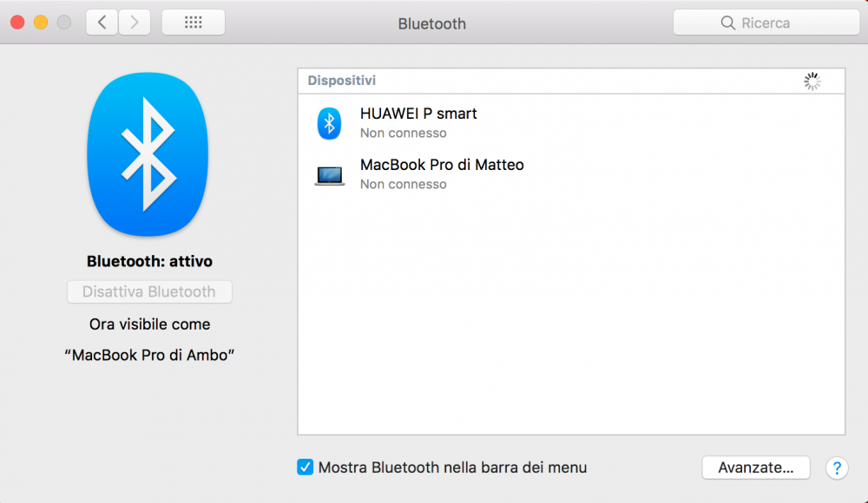Click the Bluetooth window title
Image resolution: width=868 pixels, height=503 pixels.
tap(431, 23)
